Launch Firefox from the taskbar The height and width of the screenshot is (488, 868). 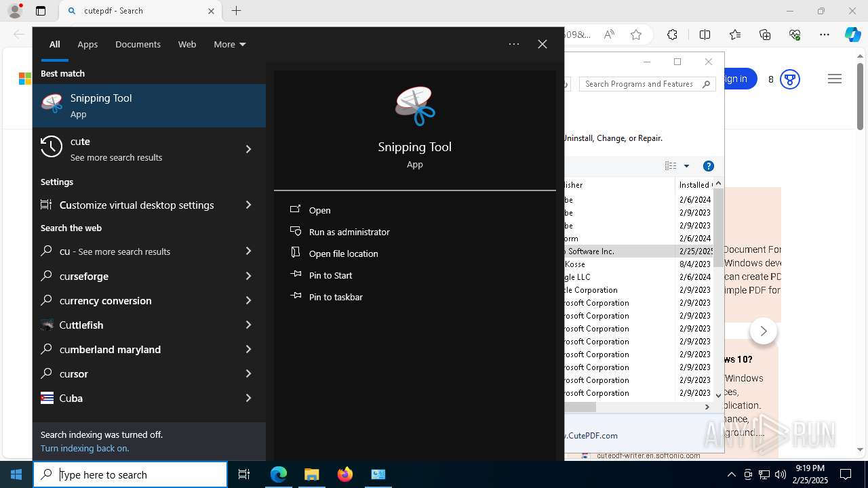point(345,474)
